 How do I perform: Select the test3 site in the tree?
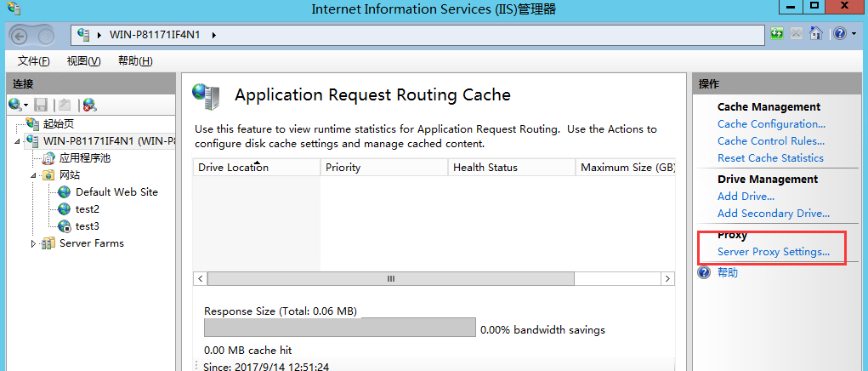tap(88, 226)
